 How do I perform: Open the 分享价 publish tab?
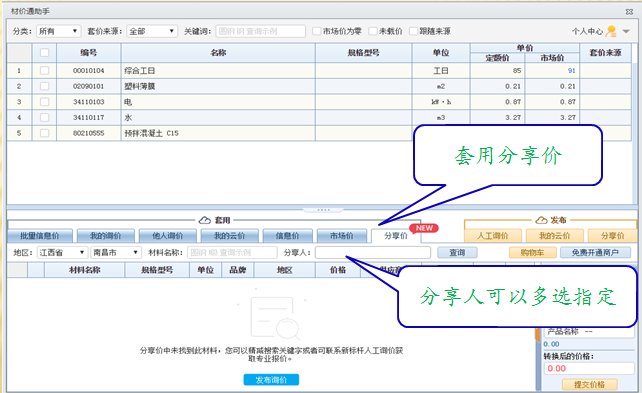tap(613, 236)
